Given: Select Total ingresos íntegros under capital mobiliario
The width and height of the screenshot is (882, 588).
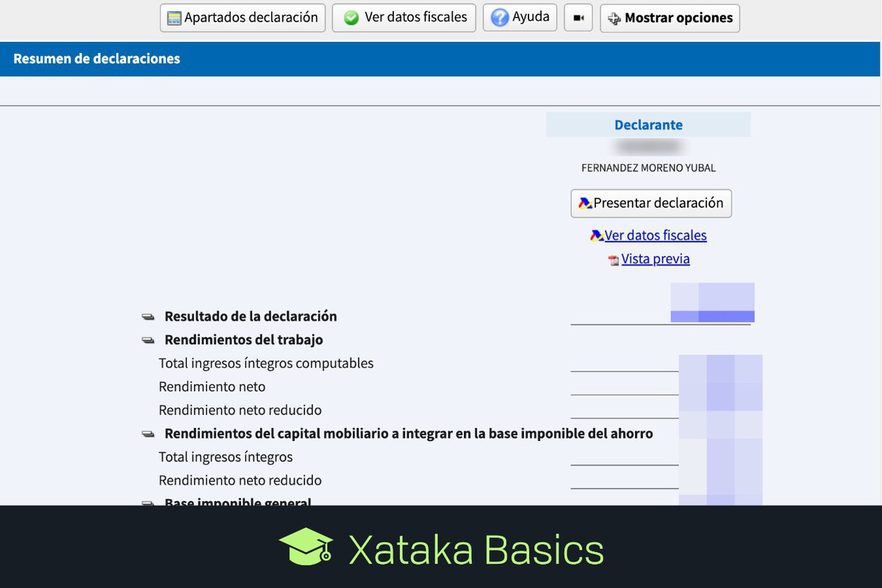Looking at the screenshot, I should pyautogui.click(x=226, y=457).
